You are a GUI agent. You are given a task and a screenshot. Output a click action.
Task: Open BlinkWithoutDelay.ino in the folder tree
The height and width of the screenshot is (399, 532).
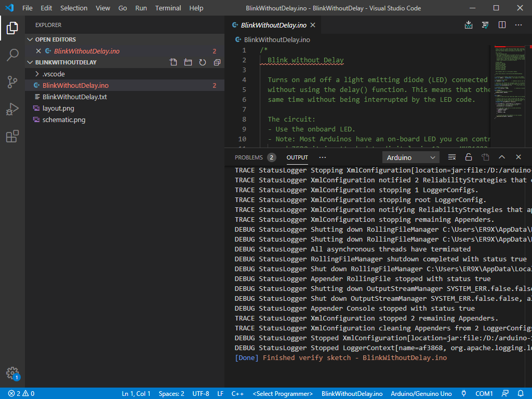click(x=125, y=86)
